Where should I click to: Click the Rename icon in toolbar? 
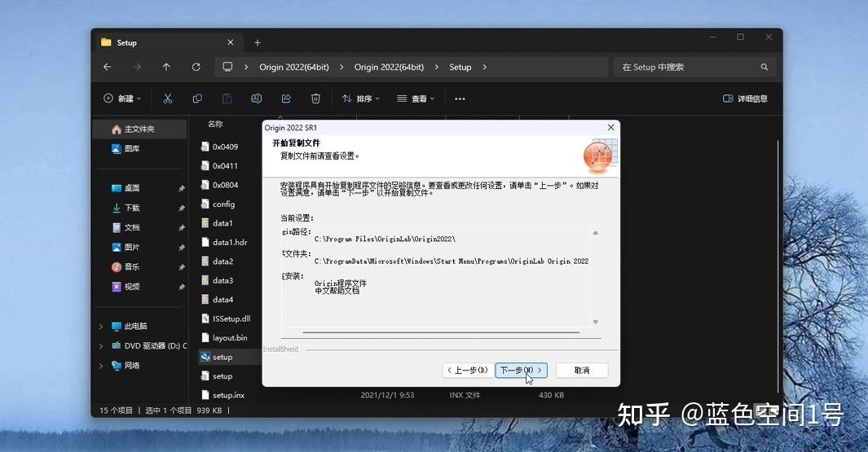[256, 99]
